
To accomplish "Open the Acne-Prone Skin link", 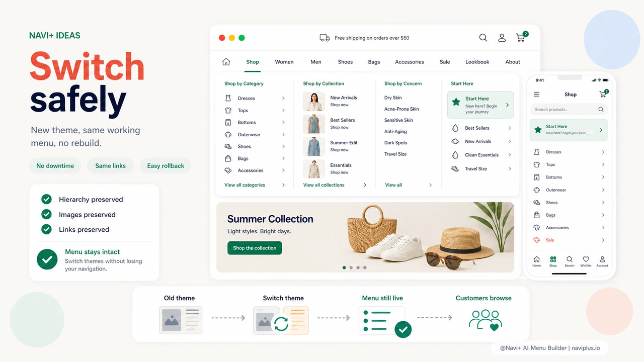I will (401, 109).
